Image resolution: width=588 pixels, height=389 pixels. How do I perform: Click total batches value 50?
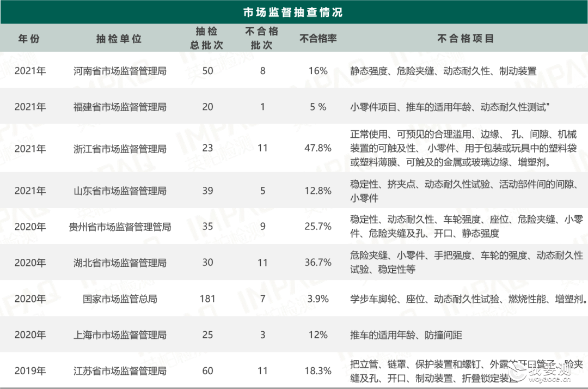coord(208,71)
